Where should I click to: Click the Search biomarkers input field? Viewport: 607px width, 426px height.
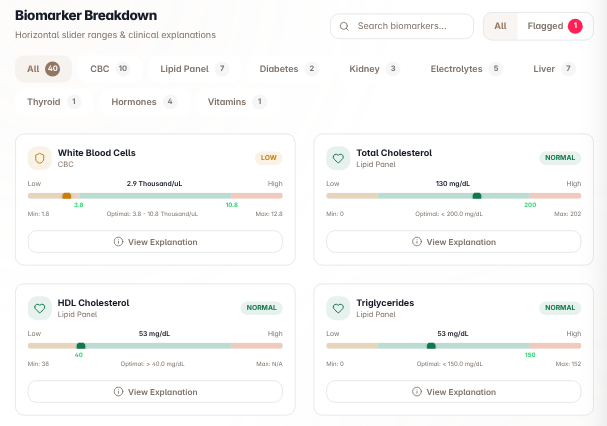tap(402, 26)
